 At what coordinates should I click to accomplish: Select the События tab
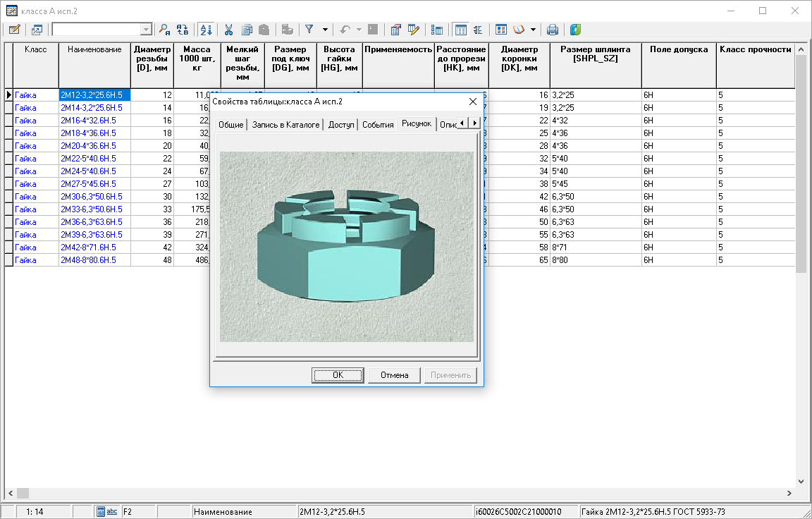(x=378, y=125)
